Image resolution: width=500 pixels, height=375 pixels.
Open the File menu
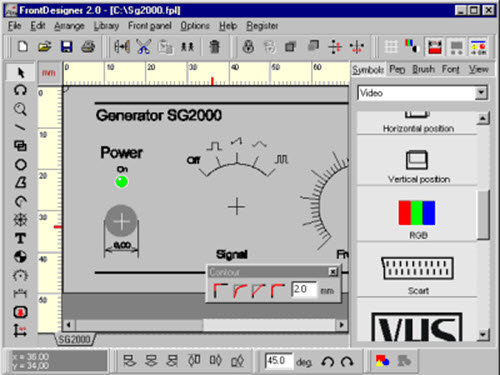tap(14, 26)
